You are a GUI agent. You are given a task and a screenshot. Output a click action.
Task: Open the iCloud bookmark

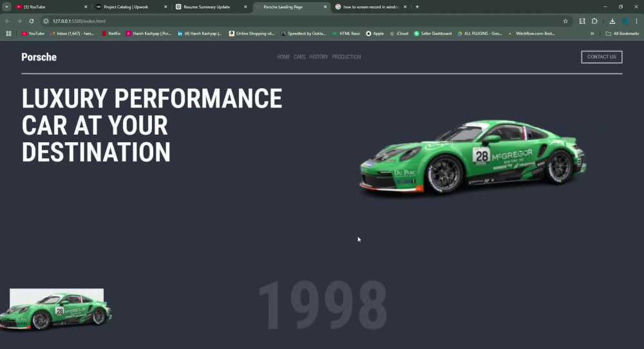point(399,33)
